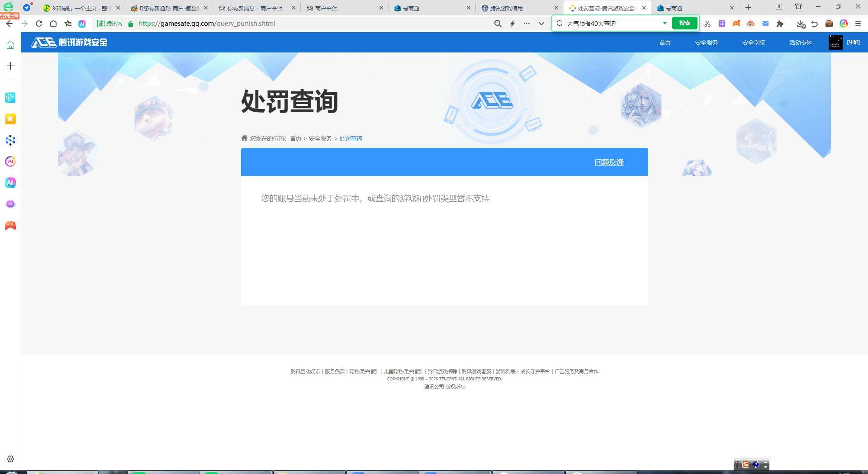Expand the search engine dropdown in search box

coord(664,23)
